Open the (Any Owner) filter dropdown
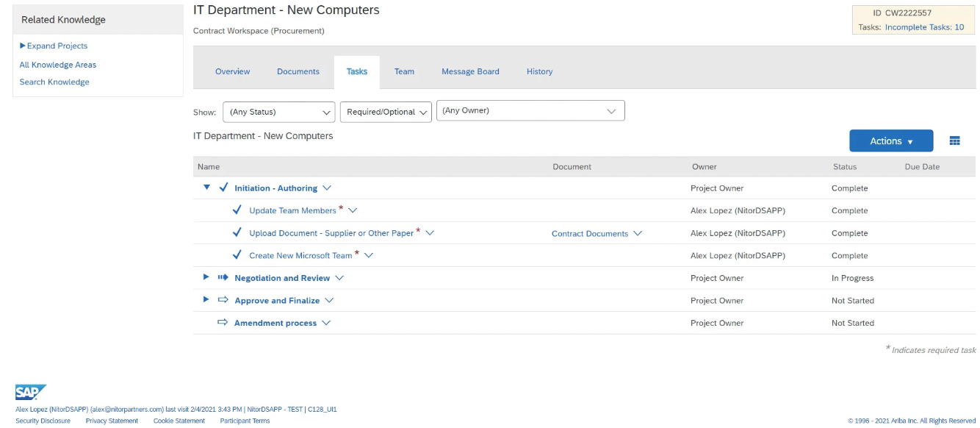Screen dimensions: 980x428 pyautogui.click(x=530, y=111)
